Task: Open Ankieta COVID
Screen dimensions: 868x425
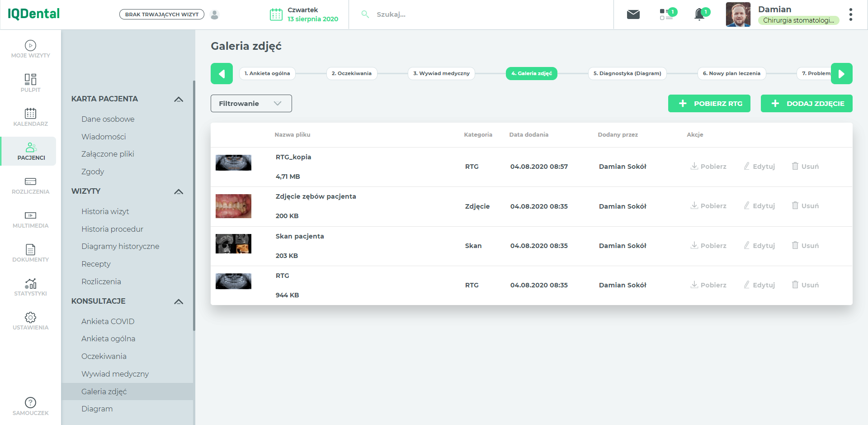Action: click(x=108, y=321)
